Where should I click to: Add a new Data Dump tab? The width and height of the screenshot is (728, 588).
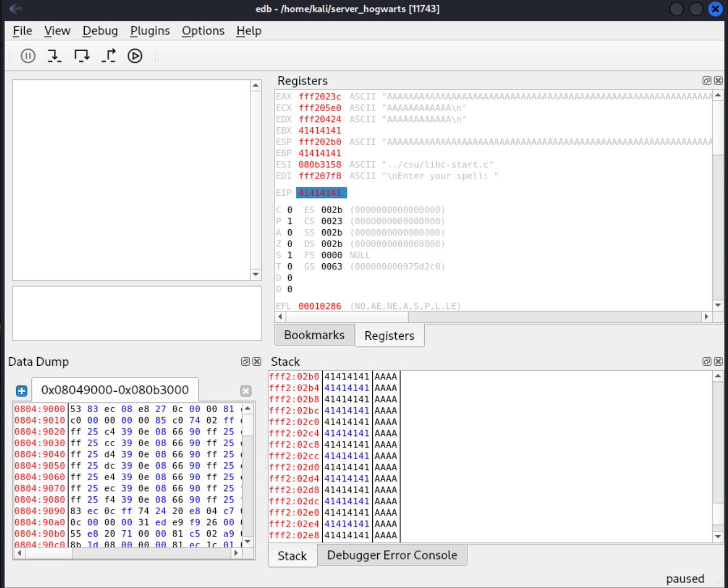click(22, 391)
